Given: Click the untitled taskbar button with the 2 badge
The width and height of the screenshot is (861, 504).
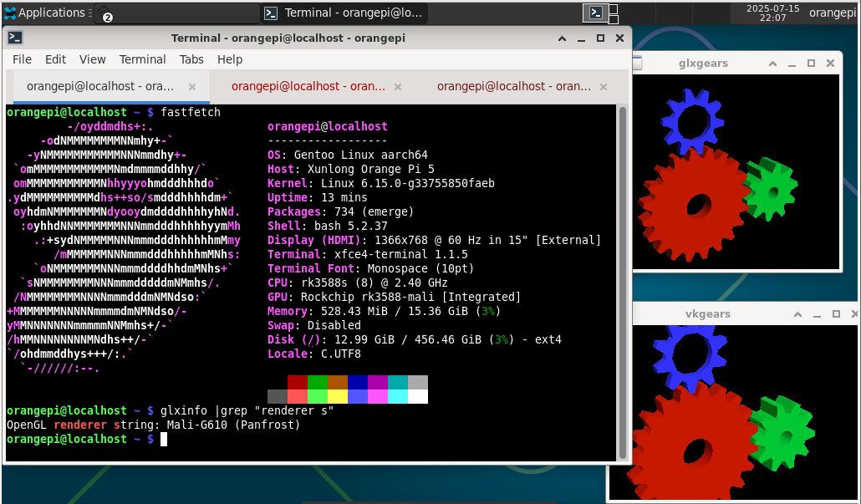Looking at the screenshot, I should pyautogui.click(x=177, y=13).
